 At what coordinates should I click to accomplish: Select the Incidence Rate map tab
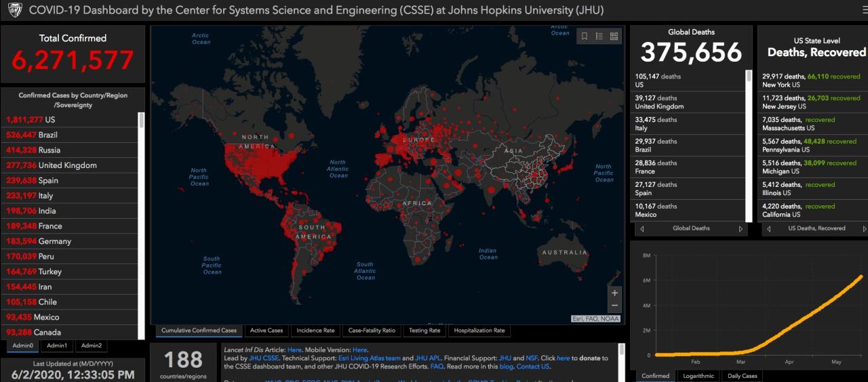tap(315, 331)
